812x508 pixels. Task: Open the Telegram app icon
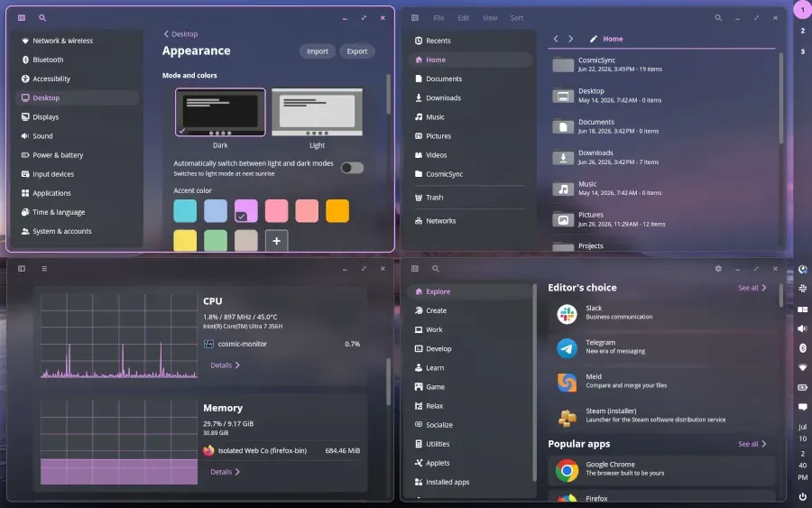567,348
